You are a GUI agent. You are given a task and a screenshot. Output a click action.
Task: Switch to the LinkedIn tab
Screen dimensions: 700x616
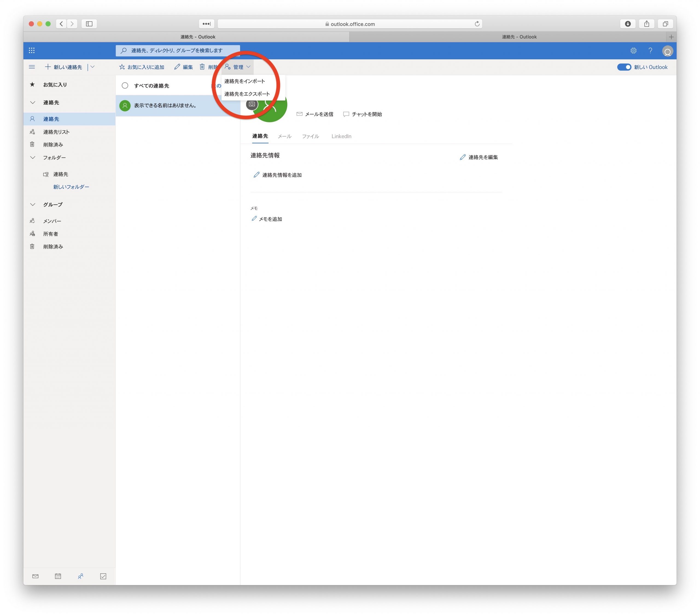tap(341, 136)
